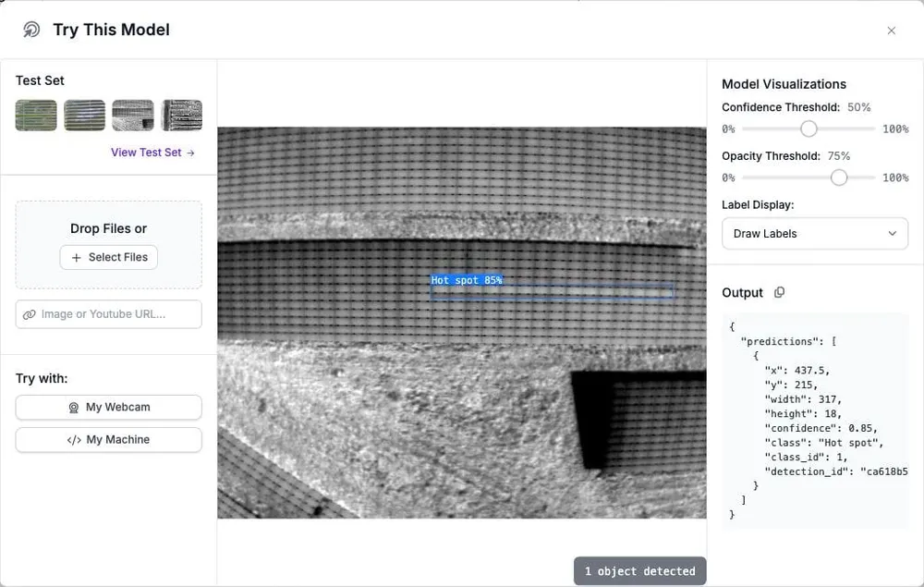
Task: Click the hot spot bounding box in image
Action: (553, 292)
